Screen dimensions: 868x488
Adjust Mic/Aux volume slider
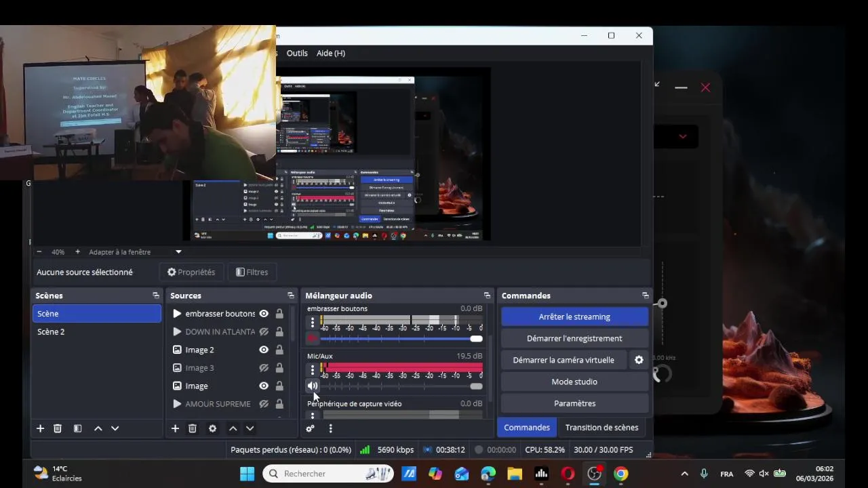401,386
